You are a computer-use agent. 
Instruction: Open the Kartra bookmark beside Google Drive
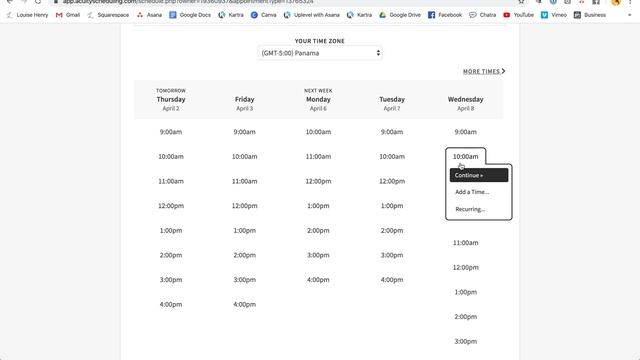point(360,15)
